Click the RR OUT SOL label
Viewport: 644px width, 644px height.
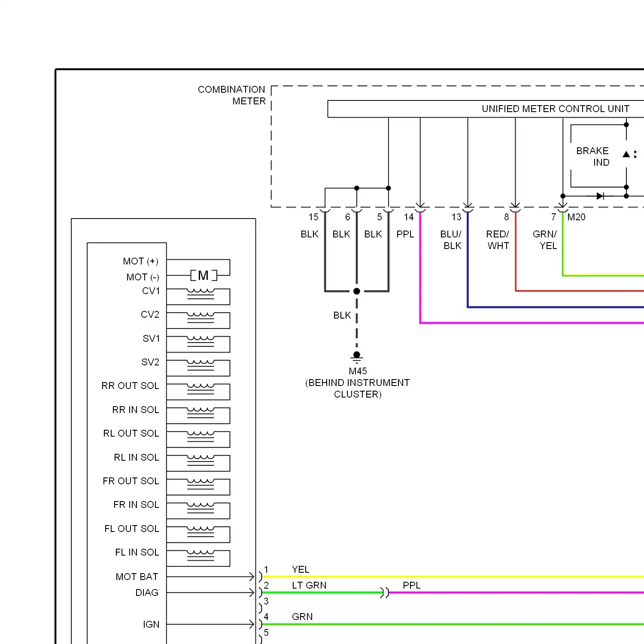point(130,386)
